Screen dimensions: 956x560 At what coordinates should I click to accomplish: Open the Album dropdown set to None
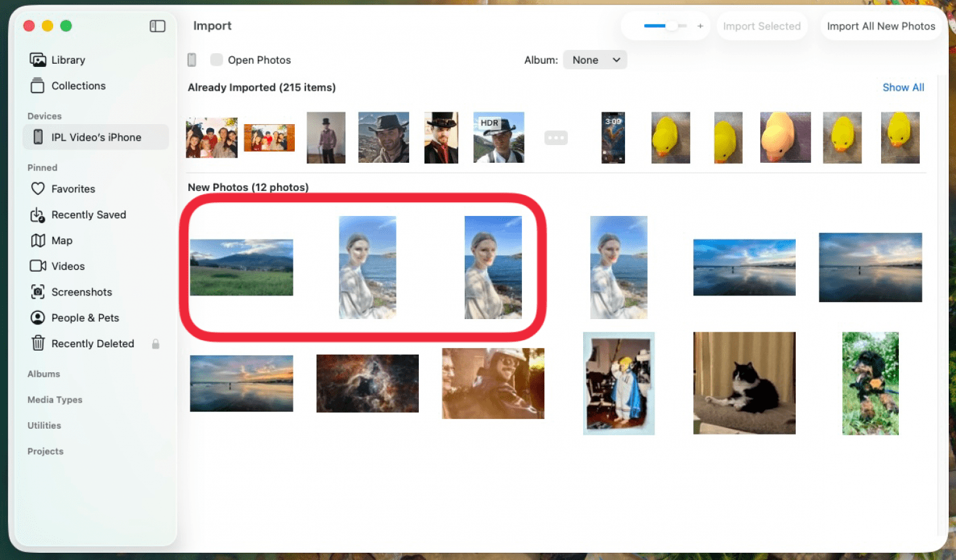pos(595,60)
